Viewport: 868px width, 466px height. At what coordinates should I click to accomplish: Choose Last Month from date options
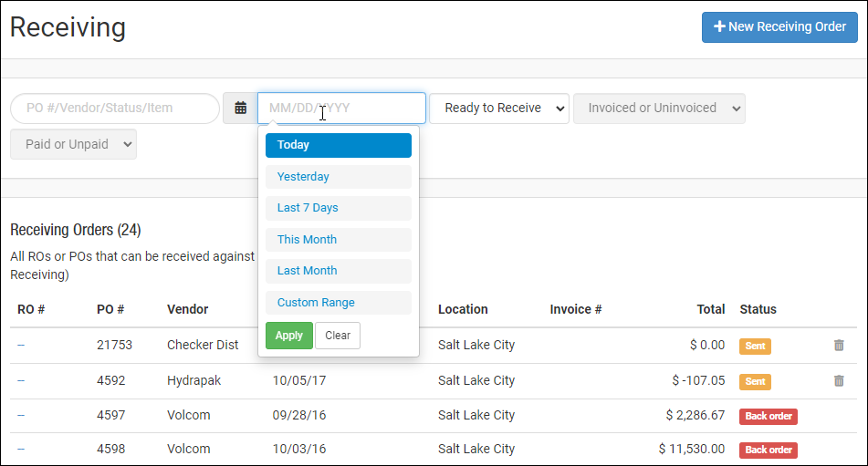pos(338,271)
